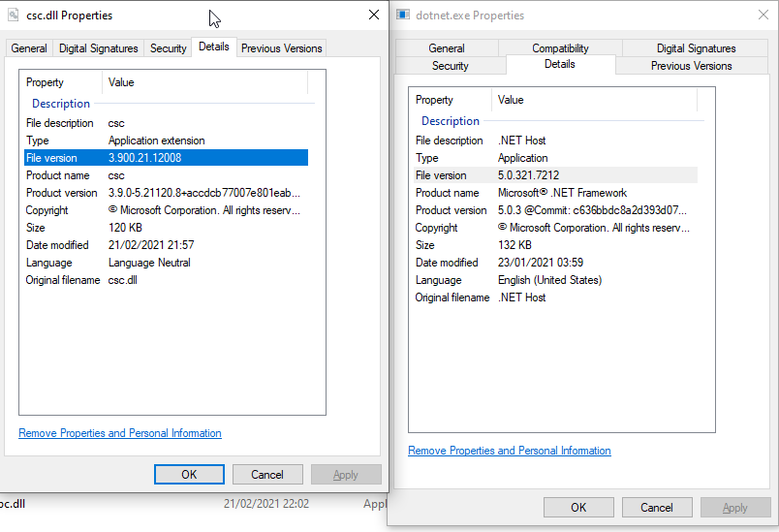Select Language row showing Language Neutral
The height and width of the screenshot is (532, 779).
pos(166,263)
